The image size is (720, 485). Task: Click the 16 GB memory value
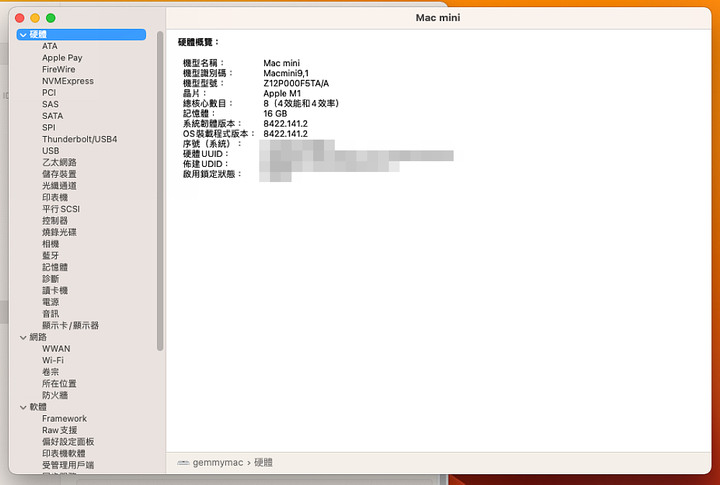275,113
